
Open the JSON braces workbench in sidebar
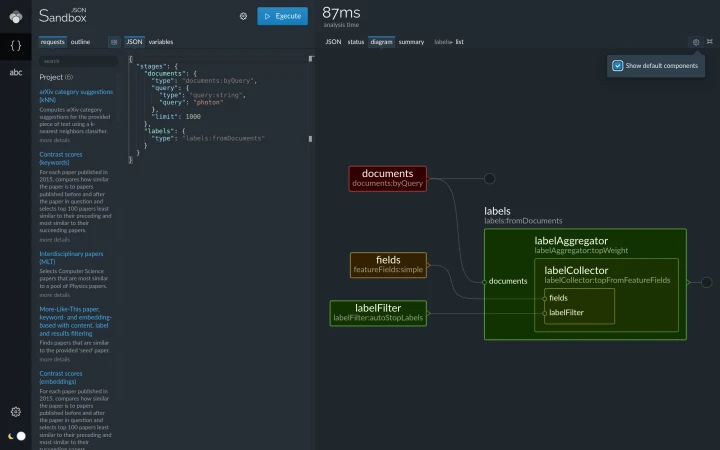pyautogui.click(x=16, y=45)
